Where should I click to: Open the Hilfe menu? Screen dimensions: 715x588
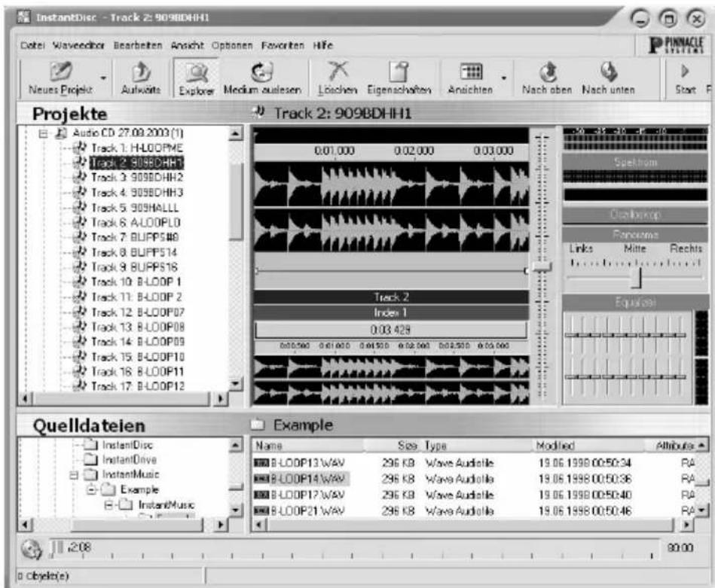click(x=323, y=46)
